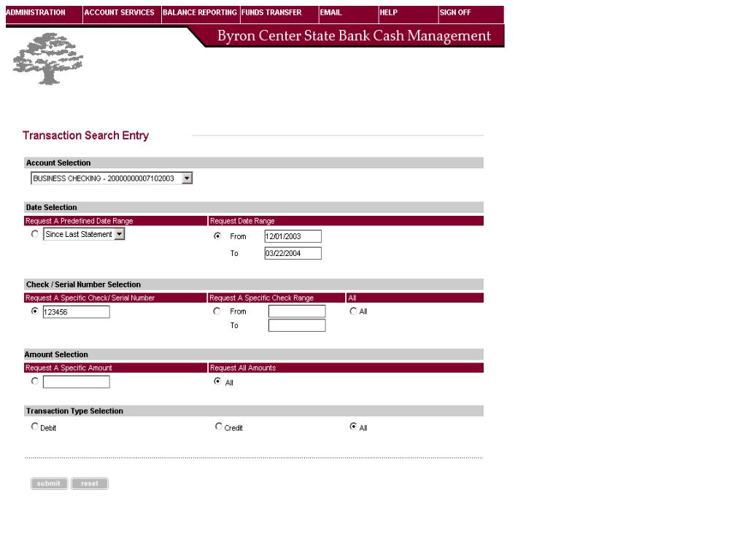Click the Transaction Search Entry heading

pos(86,136)
